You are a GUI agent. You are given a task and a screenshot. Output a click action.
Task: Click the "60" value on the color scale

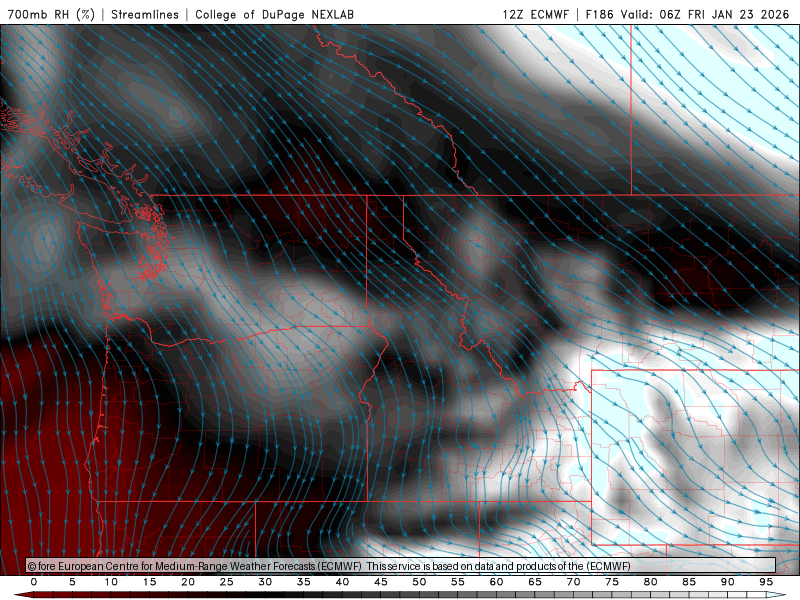pyautogui.click(x=496, y=582)
